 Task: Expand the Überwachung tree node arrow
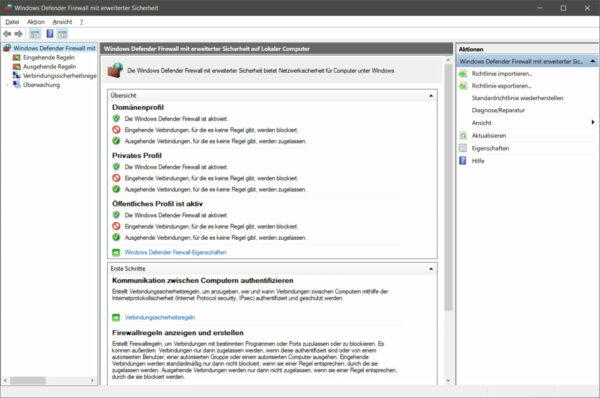pyautogui.click(x=7, y=85)
